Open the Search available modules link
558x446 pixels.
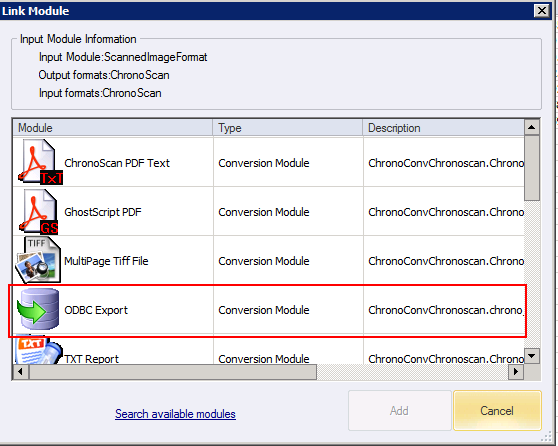tap(175, 414)
